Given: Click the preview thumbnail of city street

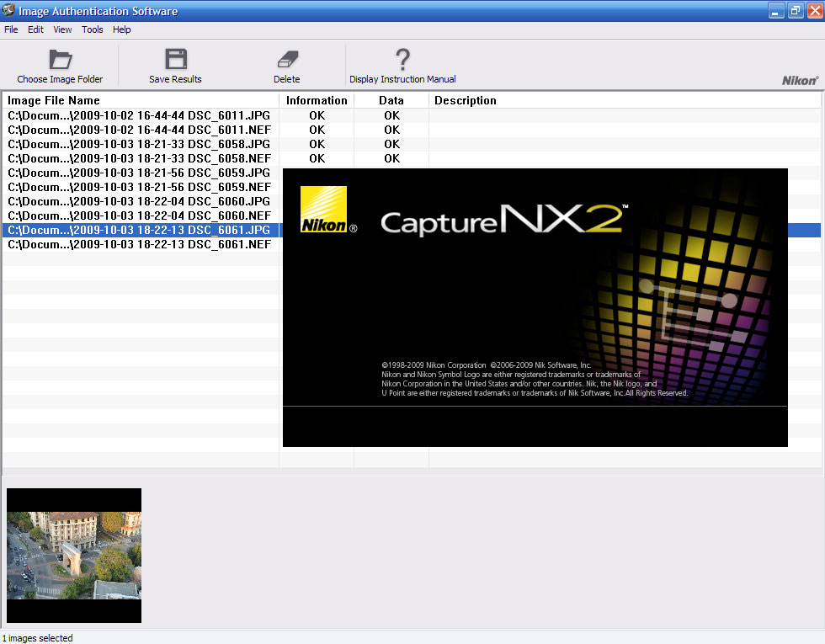Looking at the screenshot, I should point(74,556).
